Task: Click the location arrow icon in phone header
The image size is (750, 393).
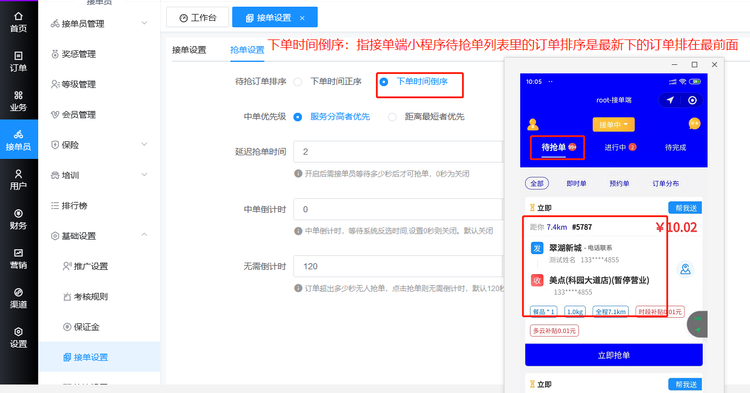Action: click(670, 100)
